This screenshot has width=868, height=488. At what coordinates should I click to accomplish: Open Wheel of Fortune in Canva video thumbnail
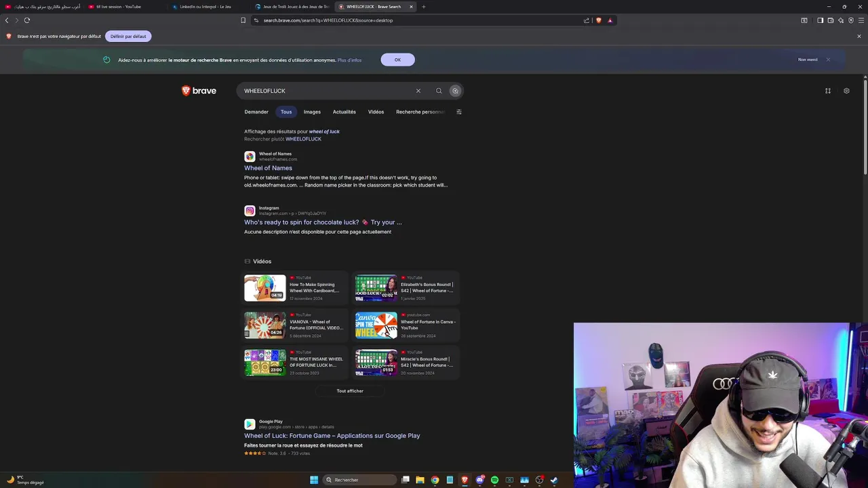point(376,325)
